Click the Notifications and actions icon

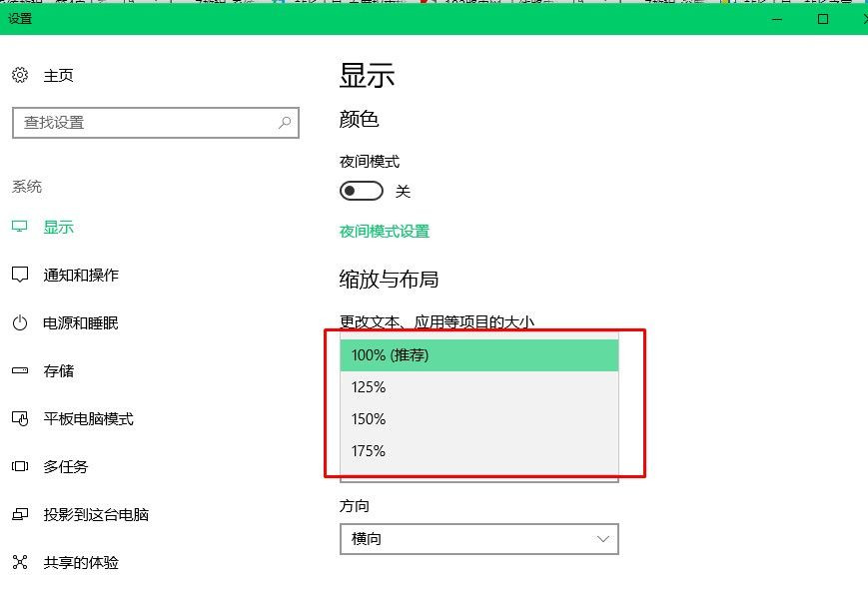20,276
